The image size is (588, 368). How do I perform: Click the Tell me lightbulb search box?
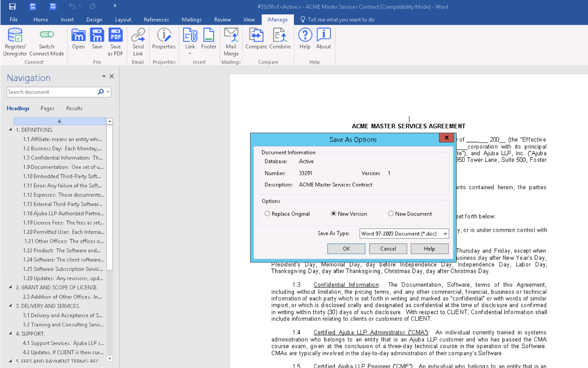[338, 19]
